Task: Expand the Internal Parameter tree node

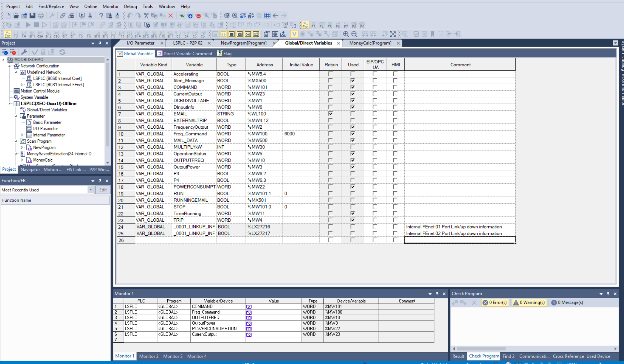Action: (22, 135)
